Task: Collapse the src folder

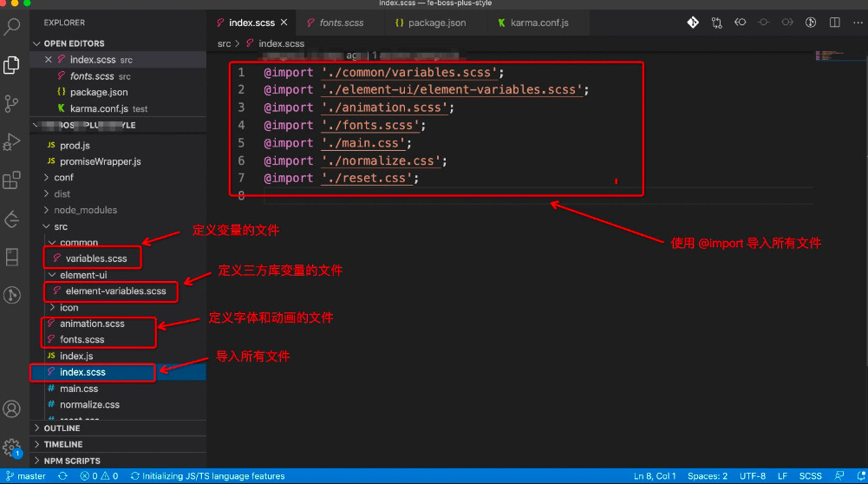Action: (61, 226)
